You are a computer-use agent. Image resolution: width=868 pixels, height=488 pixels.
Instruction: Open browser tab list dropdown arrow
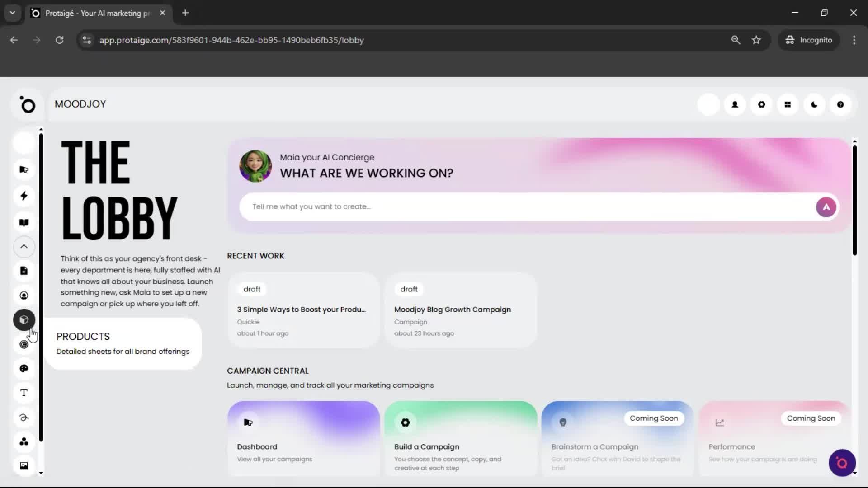click(12, 13)
